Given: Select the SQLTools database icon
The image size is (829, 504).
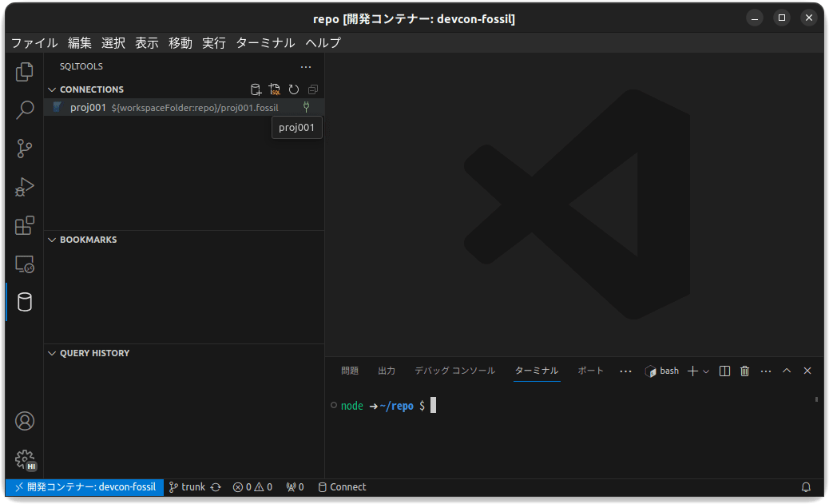Looking at the screenshot, I should coord(24,302).
